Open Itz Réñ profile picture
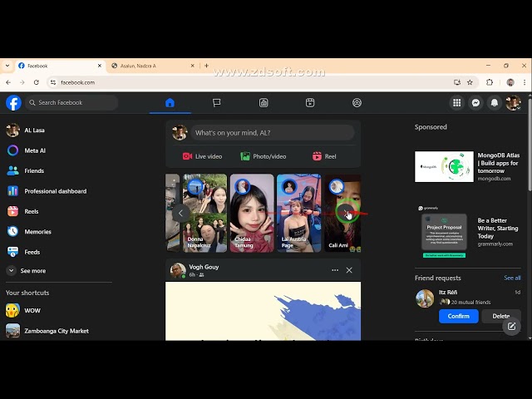532x399 pixels. click(x=425, y=298)
